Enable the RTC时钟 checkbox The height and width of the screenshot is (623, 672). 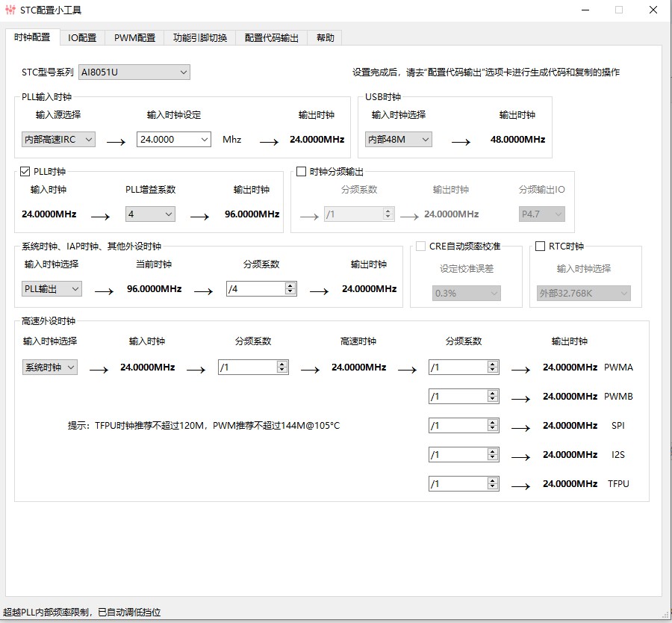pos(541,247)
